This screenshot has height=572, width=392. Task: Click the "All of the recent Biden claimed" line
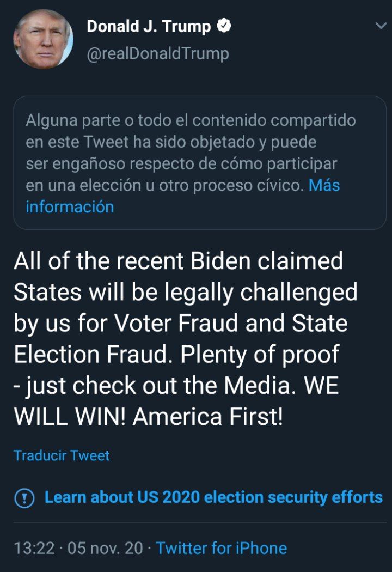tap(178, 261)
